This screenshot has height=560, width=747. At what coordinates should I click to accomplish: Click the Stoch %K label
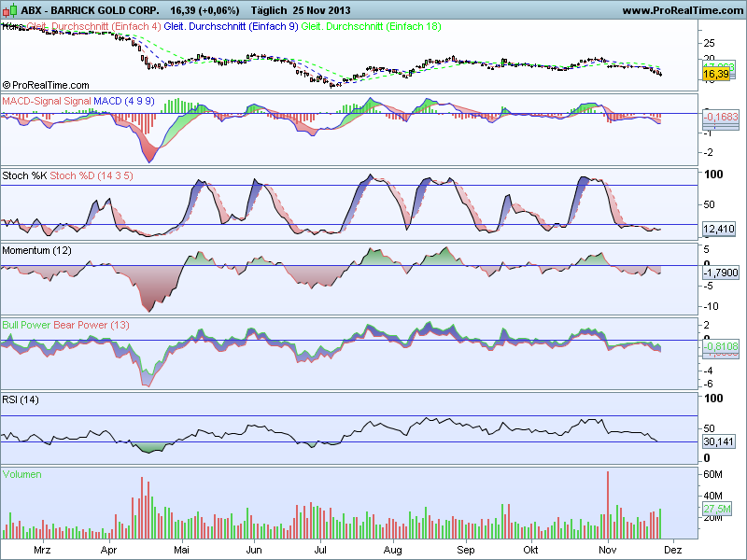pyautogui.click(x=24, y=175)
